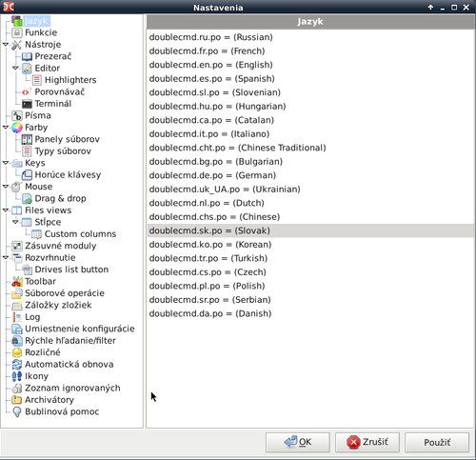Cancel with the Zrušiť button

(x=367, y=442)
